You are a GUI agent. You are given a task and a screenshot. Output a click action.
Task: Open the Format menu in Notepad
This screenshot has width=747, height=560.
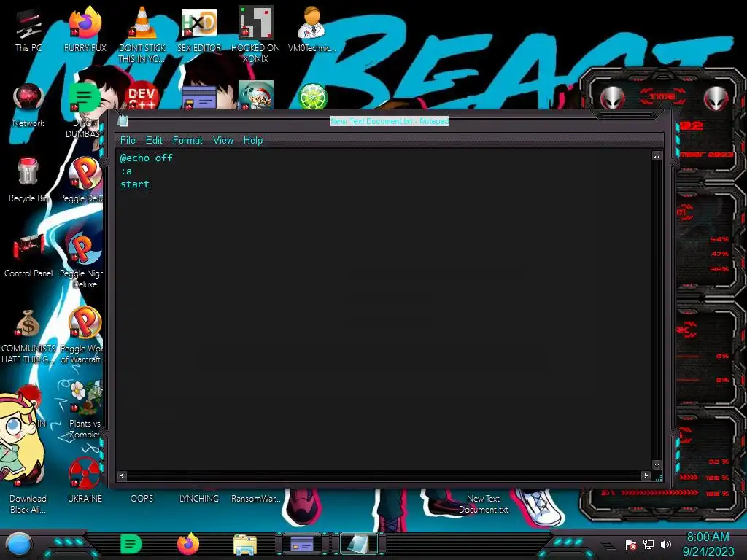point(187,141)
